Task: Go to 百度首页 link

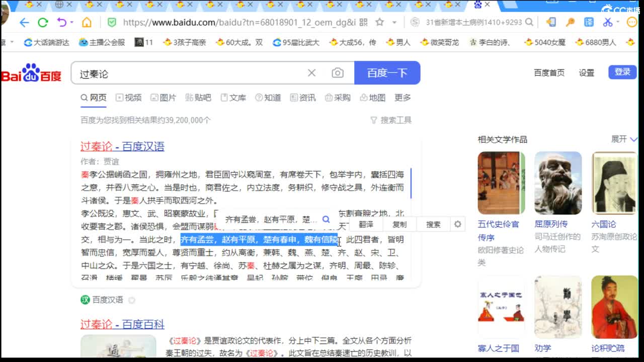Action: [x=549, y=73]
